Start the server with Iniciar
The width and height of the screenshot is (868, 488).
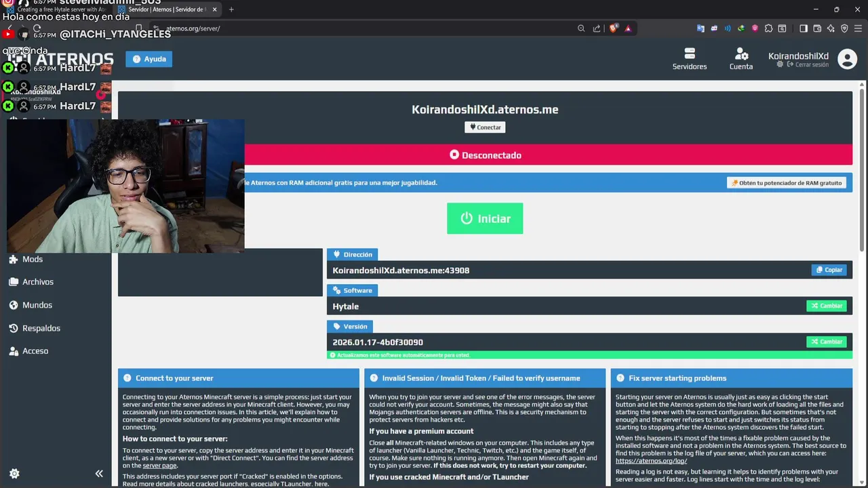[485, 218]
